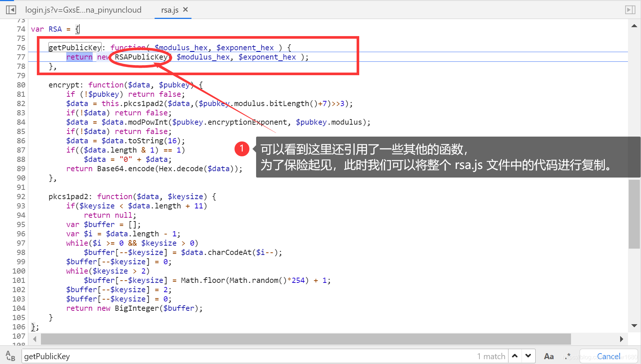Click 'encrypt' function name on line 80
This screenshot has width=641, height=364.
[64, 85]
